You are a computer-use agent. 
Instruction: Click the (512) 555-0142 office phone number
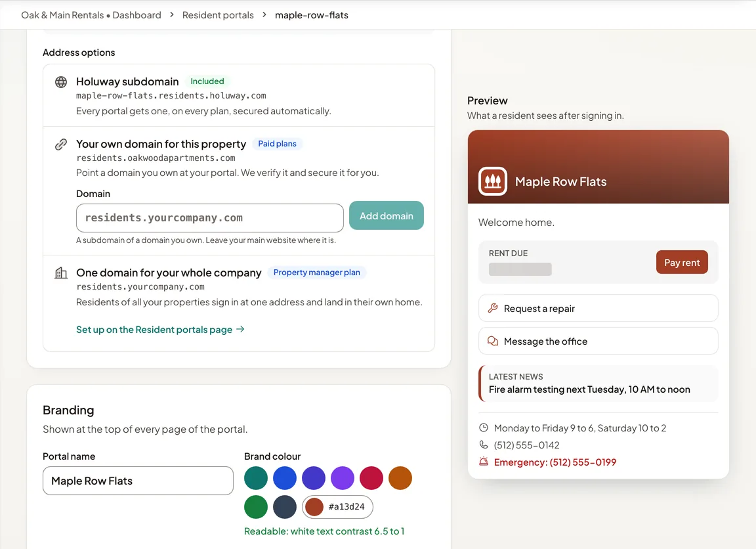click(x=526, y=445)
